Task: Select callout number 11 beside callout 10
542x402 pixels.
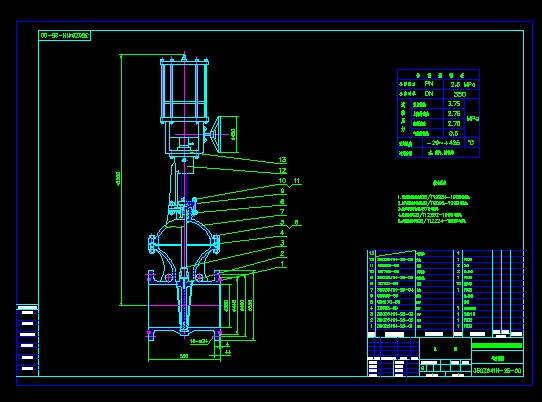Action: 297,180
